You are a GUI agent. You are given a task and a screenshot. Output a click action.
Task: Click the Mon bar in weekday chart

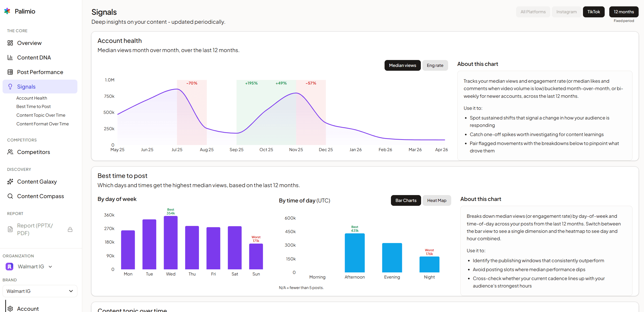click(x=128, y=250)
